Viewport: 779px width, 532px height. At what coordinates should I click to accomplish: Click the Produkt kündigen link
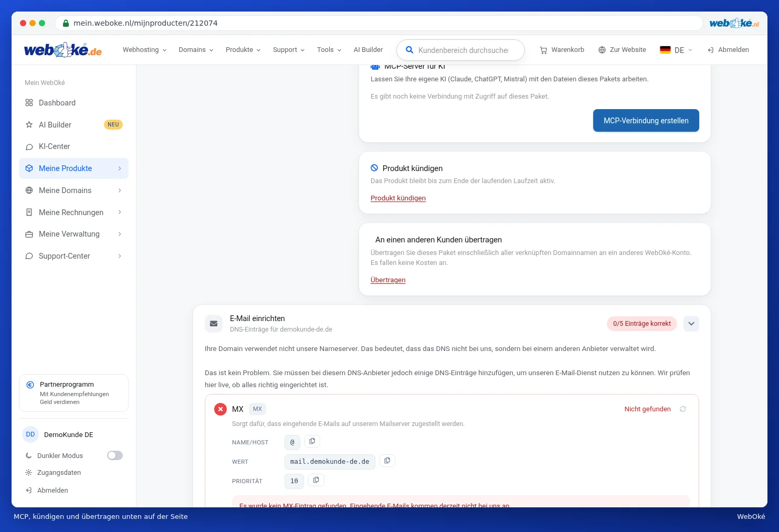tap(398, 198)
